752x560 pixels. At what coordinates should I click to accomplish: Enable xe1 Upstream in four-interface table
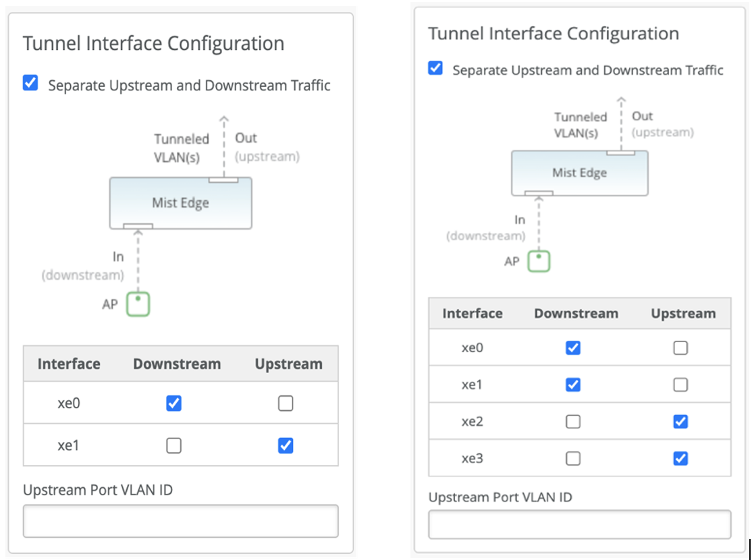[x=680, y=385]
